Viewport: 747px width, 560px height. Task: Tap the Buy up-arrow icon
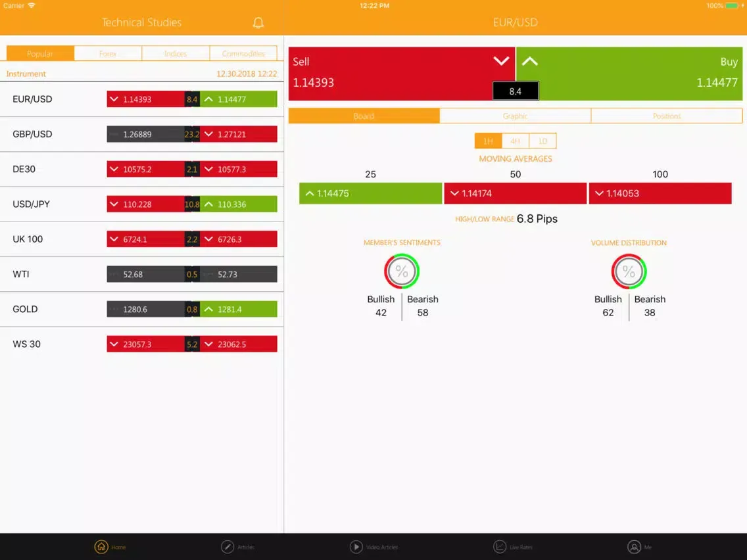click(530, 61)
